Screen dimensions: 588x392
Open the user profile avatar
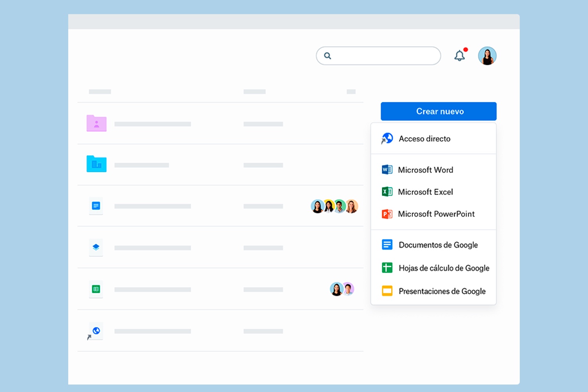pos(487,56)
